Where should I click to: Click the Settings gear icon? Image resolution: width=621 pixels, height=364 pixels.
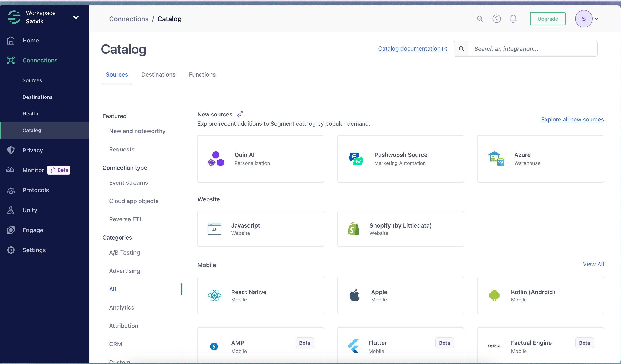(11, 250)
